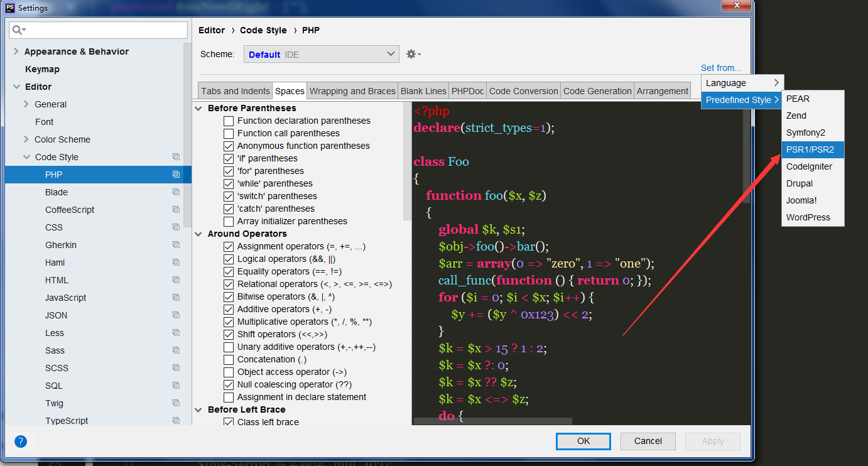Click the copy icon beside Haml
Screen dimensions: 868x466
pos(176,263)
